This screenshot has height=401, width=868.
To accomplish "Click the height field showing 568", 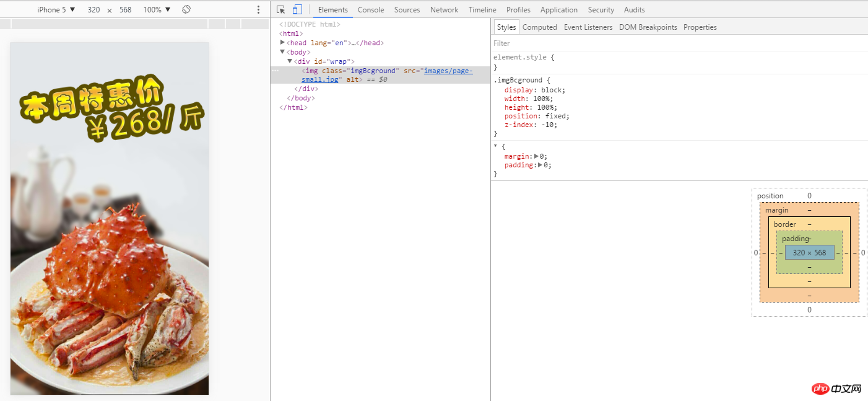I will tap(126, 10).
